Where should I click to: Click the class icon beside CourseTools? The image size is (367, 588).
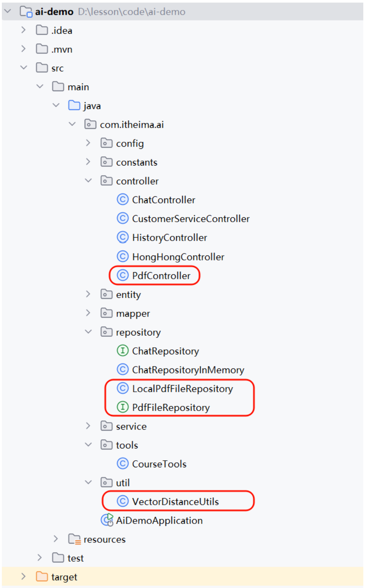[122, 463]
